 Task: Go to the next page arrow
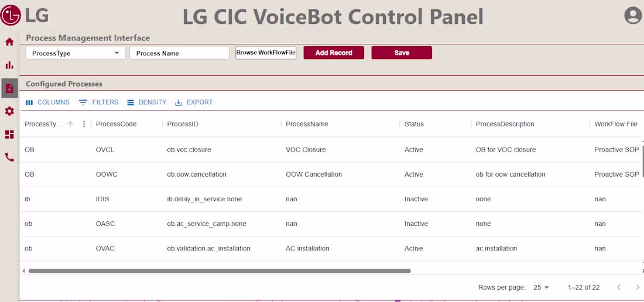click(638, 287)
